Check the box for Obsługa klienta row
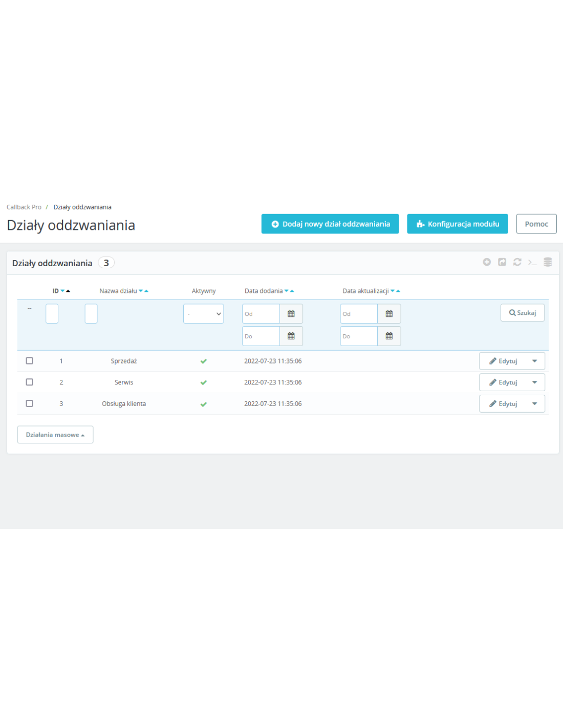This screenshot has width=563, height=728. pyautogui.click(x=30, y=403)
